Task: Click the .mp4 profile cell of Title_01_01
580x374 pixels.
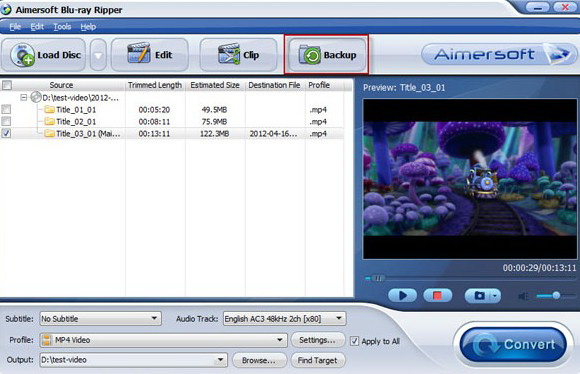Action: (x=318, y=109)
